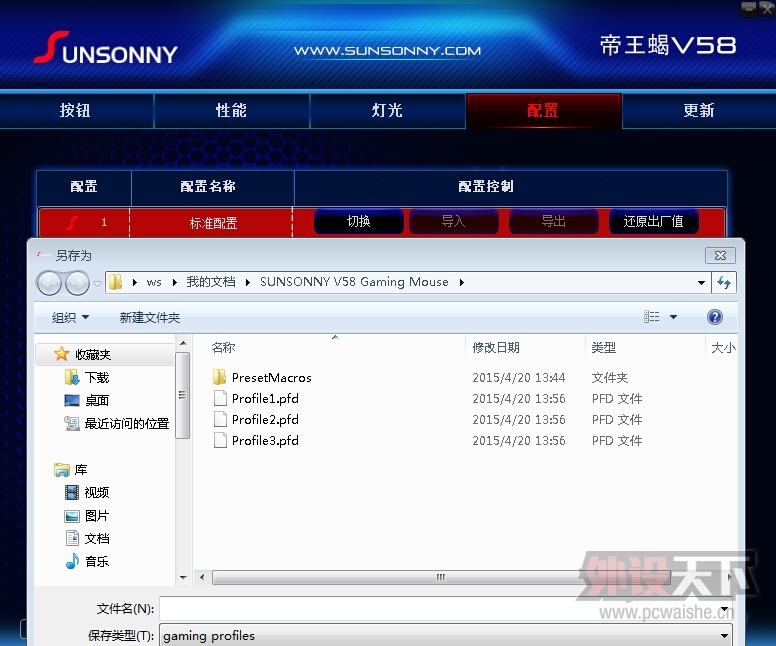
Task: Click the 收藏夹 star icon
Action: click(61, 353)
